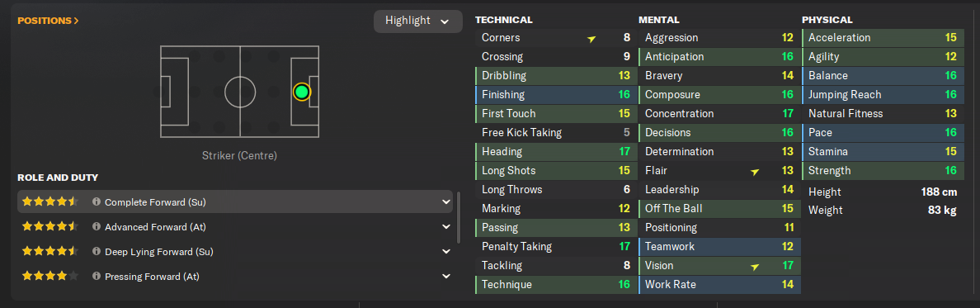Click the role list scrollbar
The image size is (980, 308).
(459, 218)
